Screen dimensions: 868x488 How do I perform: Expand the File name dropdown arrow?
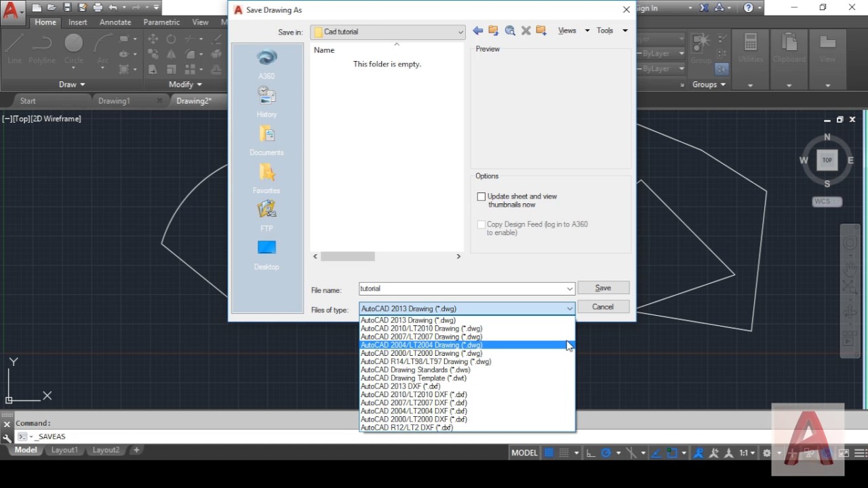pos(570,289)
